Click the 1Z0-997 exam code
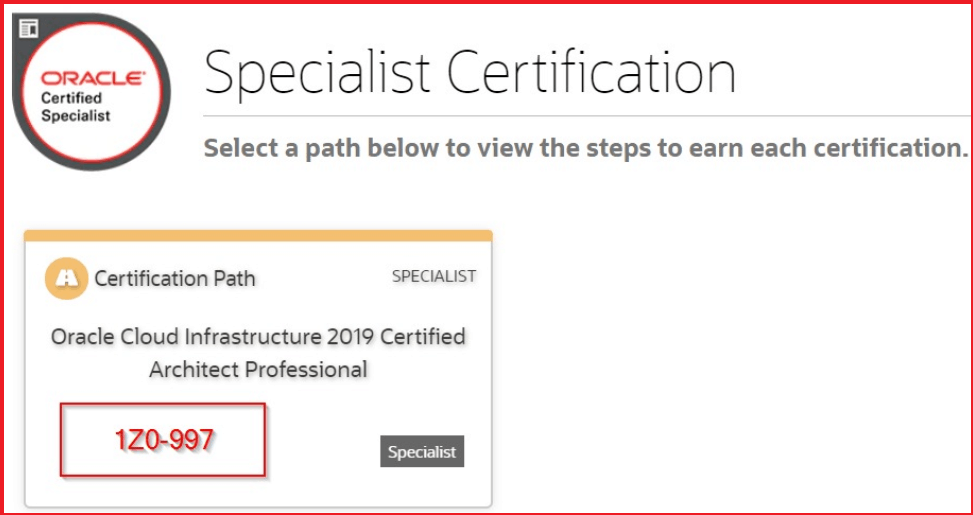The image size is (973, 515). click(163, 440)
